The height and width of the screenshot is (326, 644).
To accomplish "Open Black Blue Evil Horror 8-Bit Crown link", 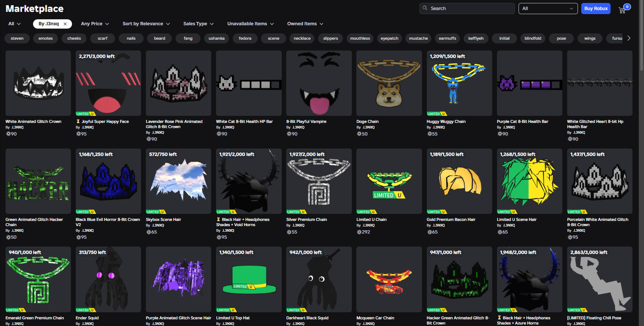I will (108, 222).
